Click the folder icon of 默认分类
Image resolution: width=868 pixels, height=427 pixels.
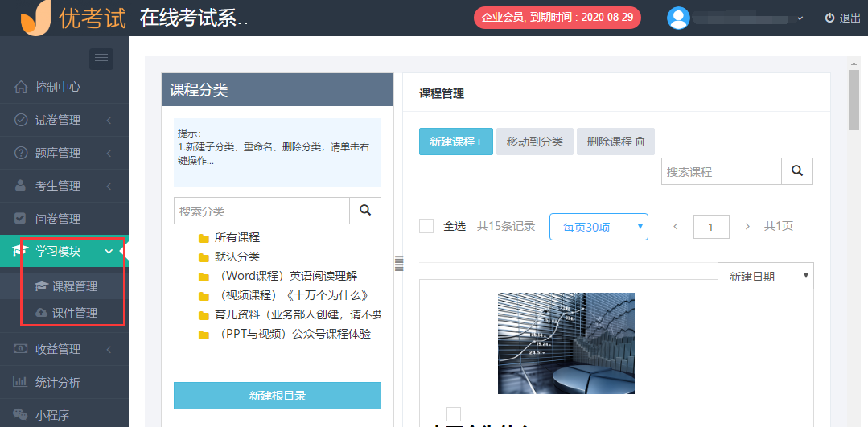(204, 257)
